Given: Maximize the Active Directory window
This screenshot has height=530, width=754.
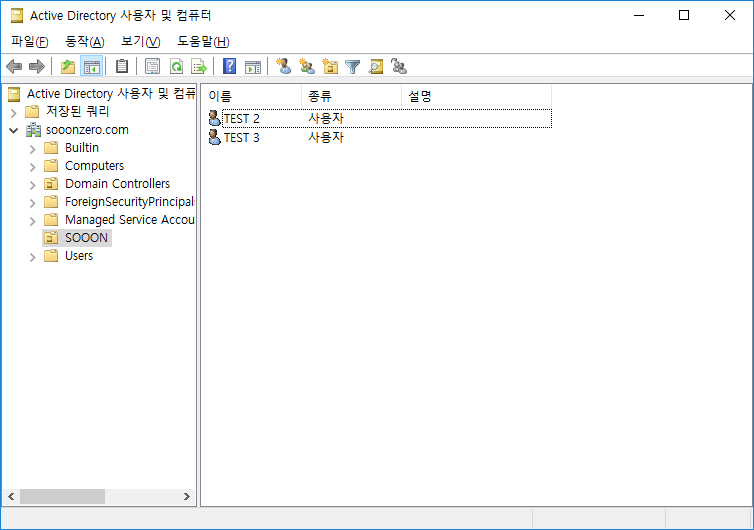Looking at the screenshot, I should [x=684, y=15].
